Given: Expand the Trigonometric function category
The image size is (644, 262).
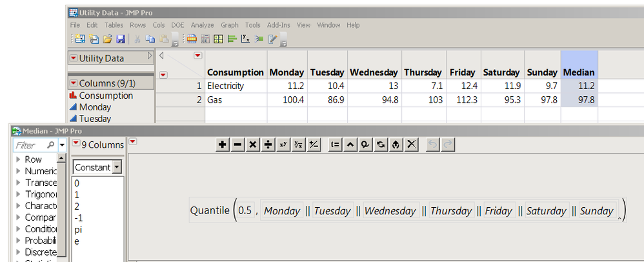Looking at the screenshot, I should [x=18, y=194].
